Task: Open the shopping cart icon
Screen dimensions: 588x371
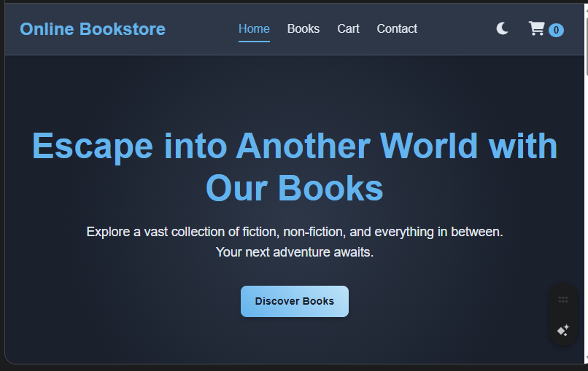Action: 537,28
